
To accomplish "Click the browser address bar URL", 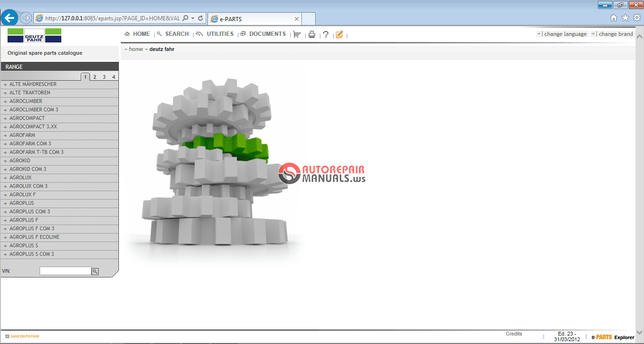I will tap(112, 18).
